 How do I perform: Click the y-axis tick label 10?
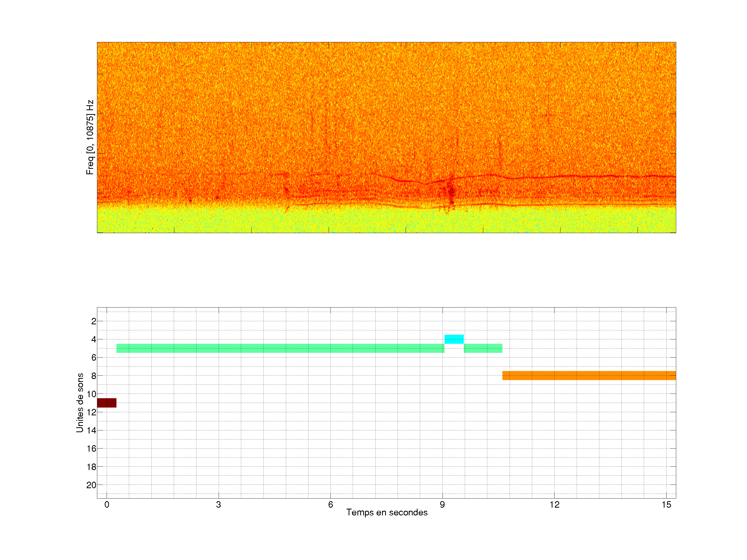tap(91, 394)
